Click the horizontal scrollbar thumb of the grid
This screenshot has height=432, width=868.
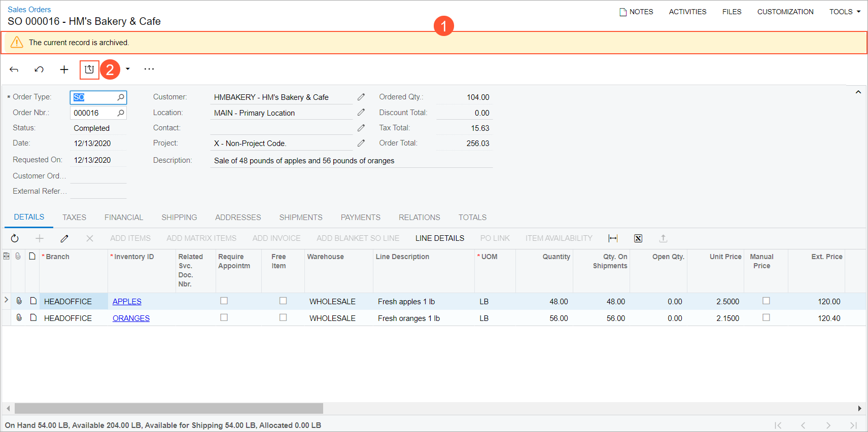point(168,408)
